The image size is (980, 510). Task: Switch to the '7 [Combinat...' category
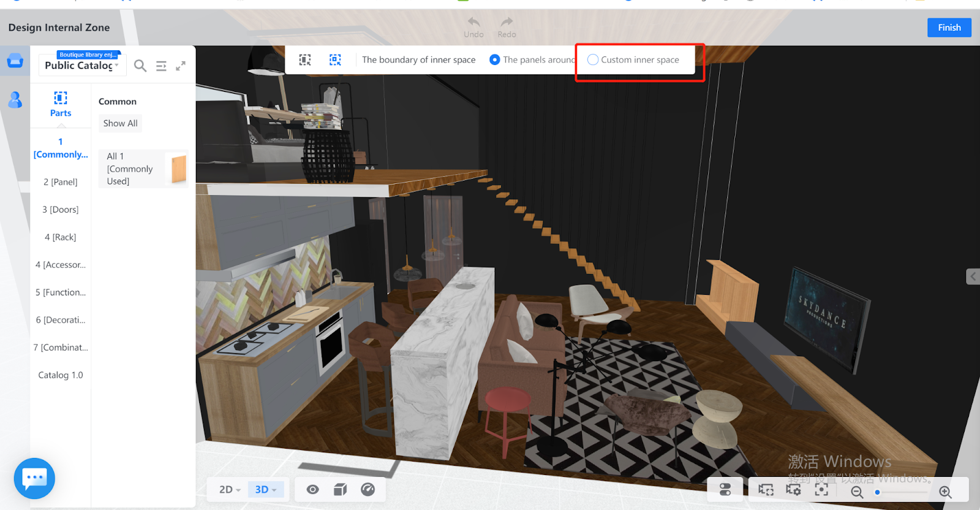(61, 348)
